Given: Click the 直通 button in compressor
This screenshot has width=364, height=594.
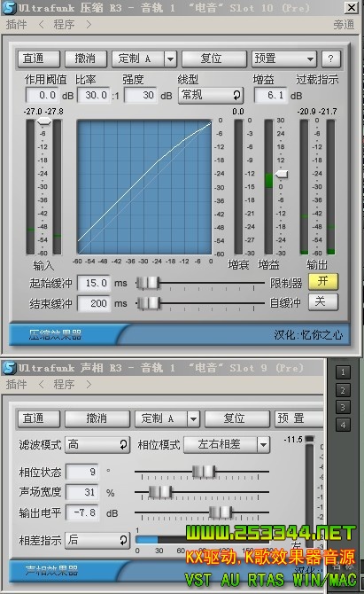Looking at the screenshot, I should click(x=39, y=59).
